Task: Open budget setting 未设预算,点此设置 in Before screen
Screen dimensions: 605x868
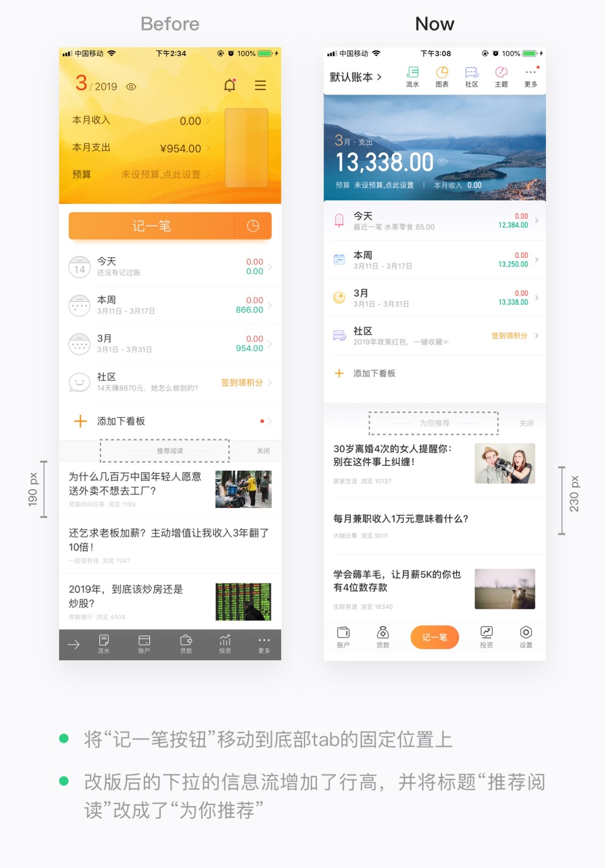Action: click(x=161, y=175)
